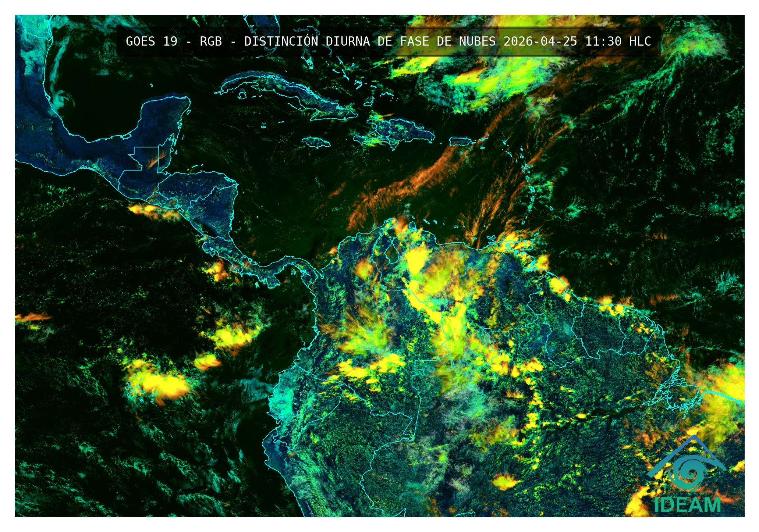Click the words DISTINCIÓN DIURNA in the title
759x532 pixels.
pyautogui.click(x=307, y=42)
